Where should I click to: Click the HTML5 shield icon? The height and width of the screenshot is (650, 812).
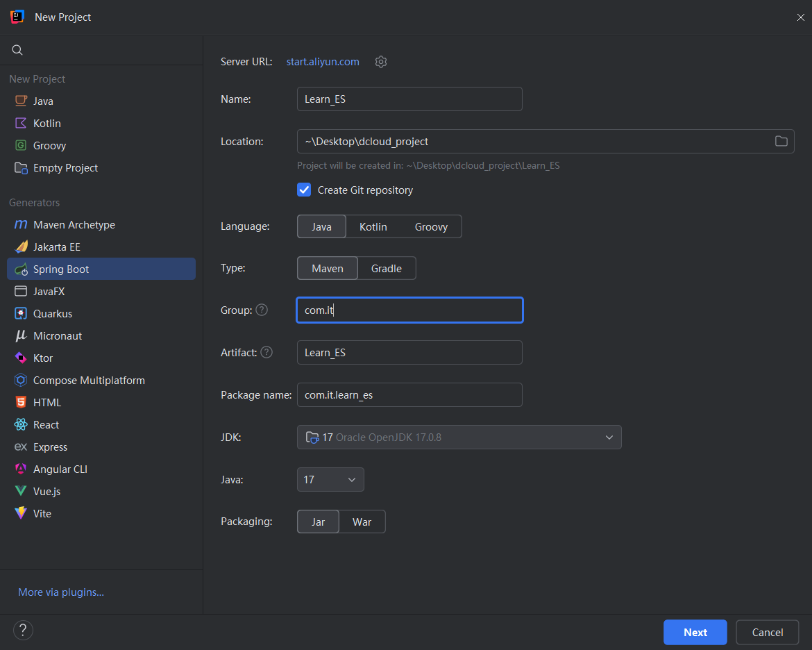click(21, 402)
